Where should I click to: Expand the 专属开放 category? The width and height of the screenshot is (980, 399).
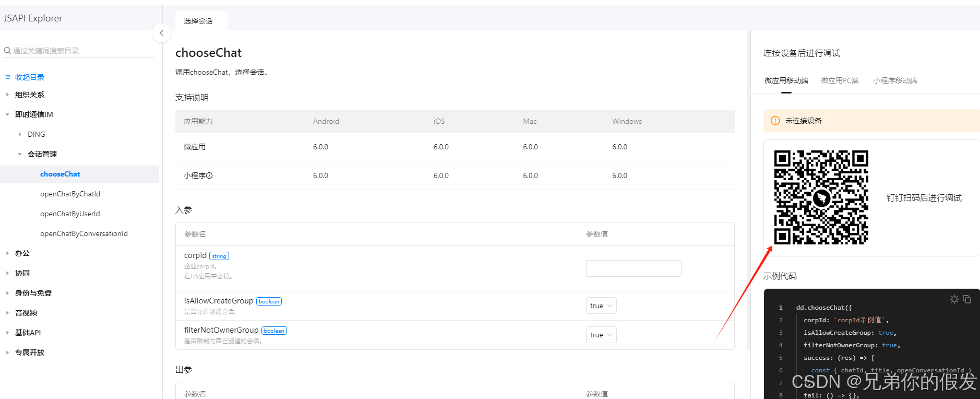(x=7, y=353)
